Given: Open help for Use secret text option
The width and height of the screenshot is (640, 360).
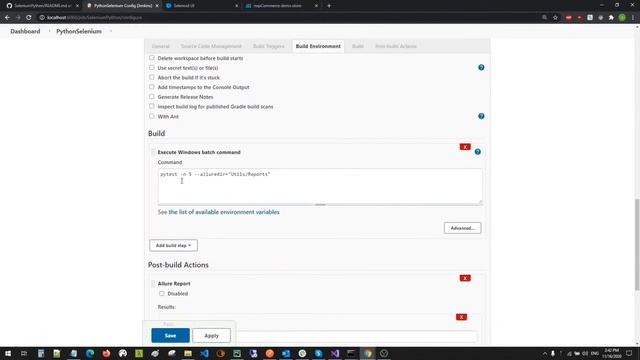Looking at the screenshot, I should pos(481,67).
